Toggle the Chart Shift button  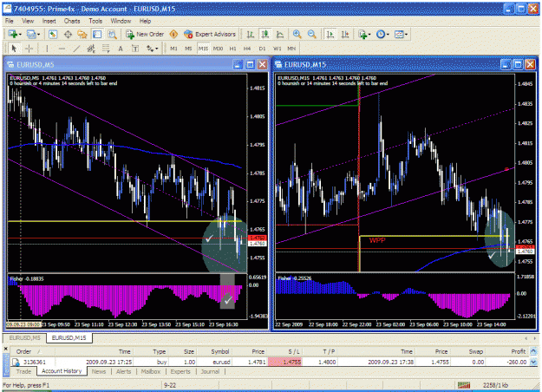[345, 34]
